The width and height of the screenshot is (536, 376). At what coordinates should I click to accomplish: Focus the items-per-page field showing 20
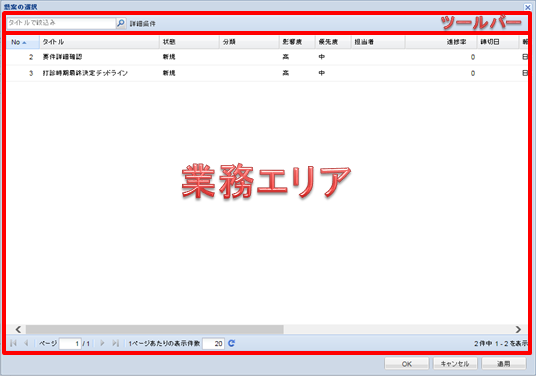click(213, 344)
